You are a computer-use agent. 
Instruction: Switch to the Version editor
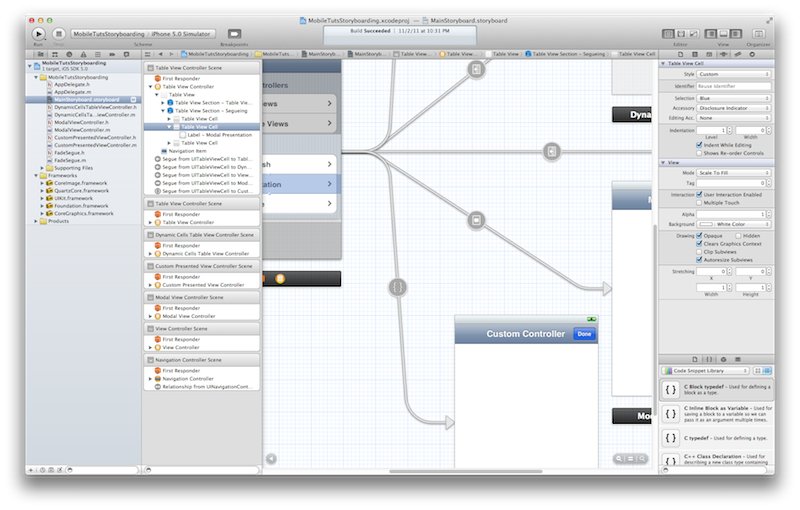point(693,34)
